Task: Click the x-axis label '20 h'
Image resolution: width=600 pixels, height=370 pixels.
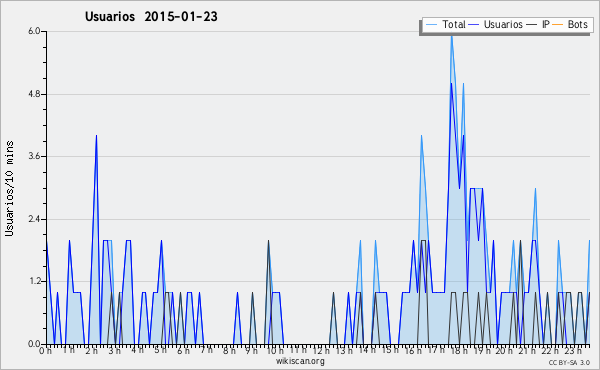Action: click(504, 350)
